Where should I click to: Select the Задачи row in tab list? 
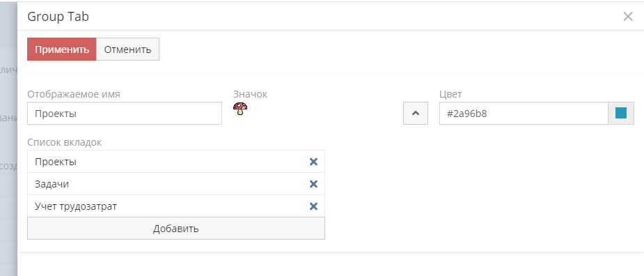tap(176, 184)
